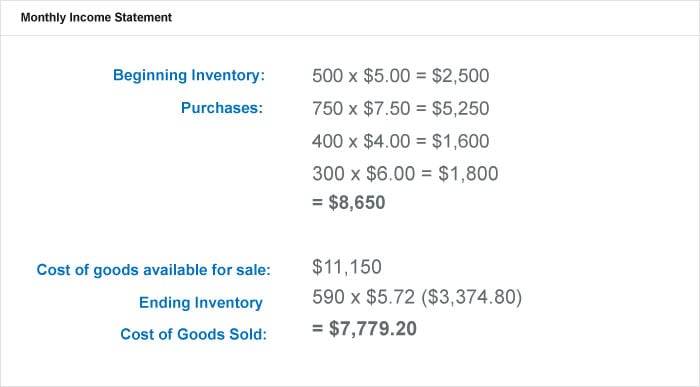Select the 500 x $5.00 = $2,500 line
700x387 pixels.
(x=400, y=75)
